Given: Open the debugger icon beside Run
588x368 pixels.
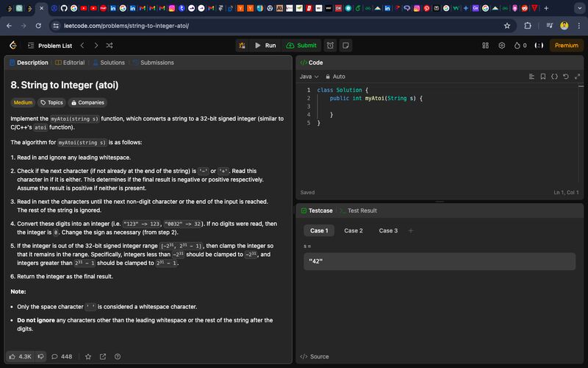Looking at the screenshot, I should 243,46.
